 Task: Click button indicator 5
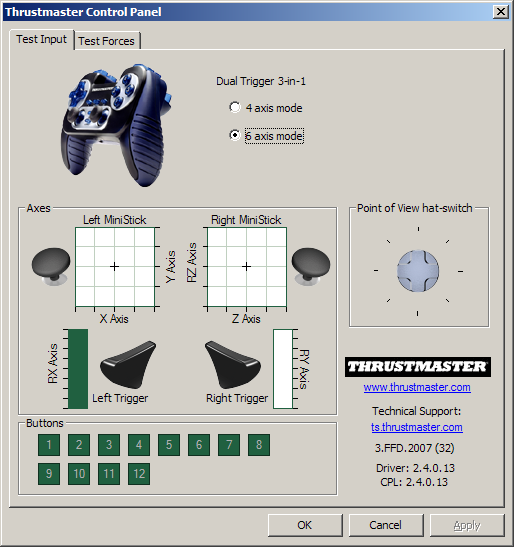click(169, 445)
